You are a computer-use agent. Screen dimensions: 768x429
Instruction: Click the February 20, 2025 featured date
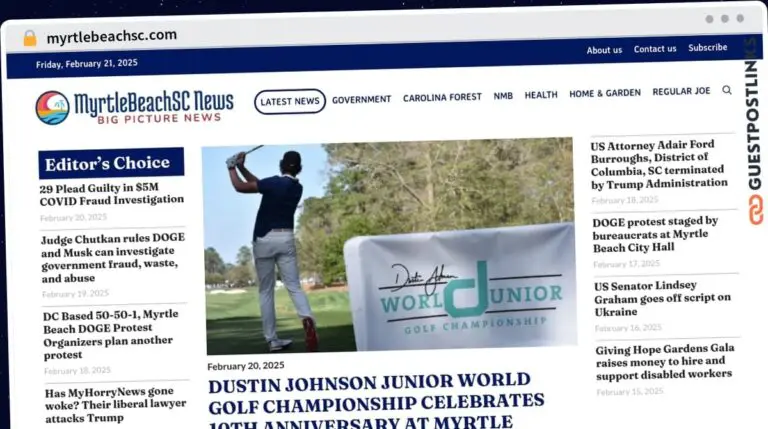pyautogui.click(x=245, y=366)
